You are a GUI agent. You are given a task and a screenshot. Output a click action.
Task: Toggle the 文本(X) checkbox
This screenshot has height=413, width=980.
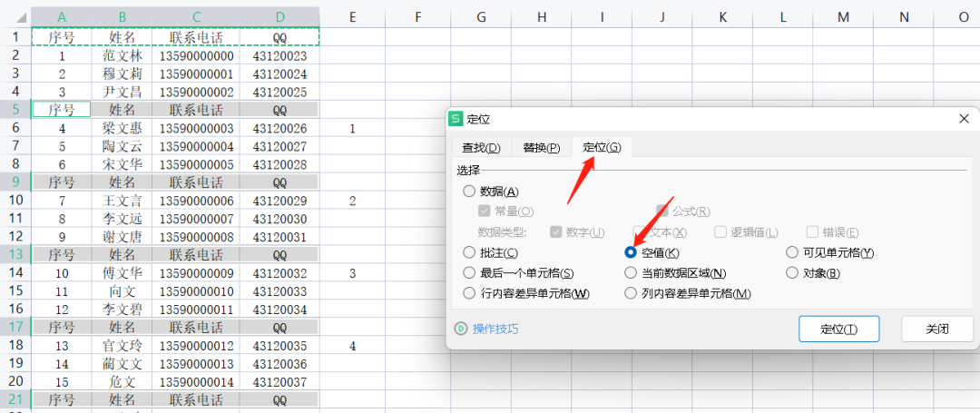tap(639, 231)
